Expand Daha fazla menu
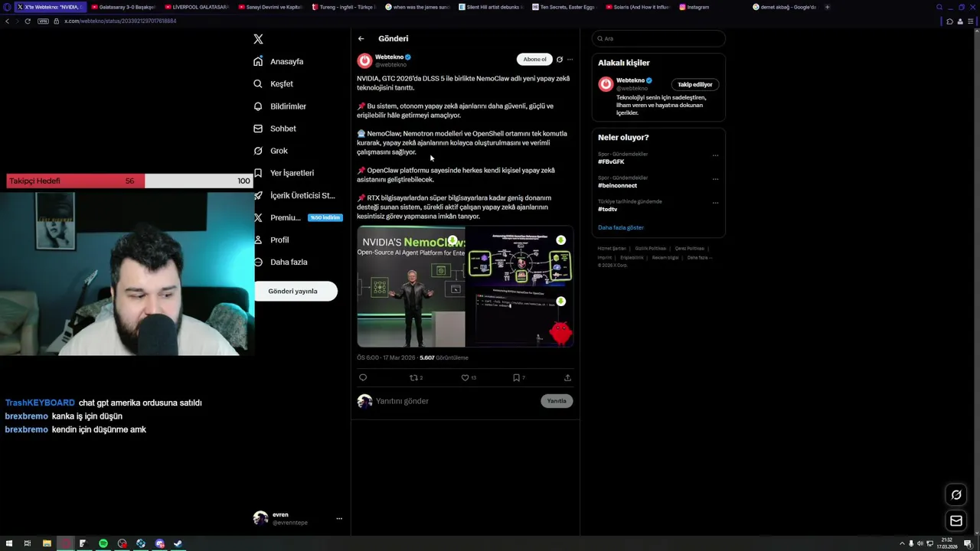The image size is (980, 551). click(280, 262)
